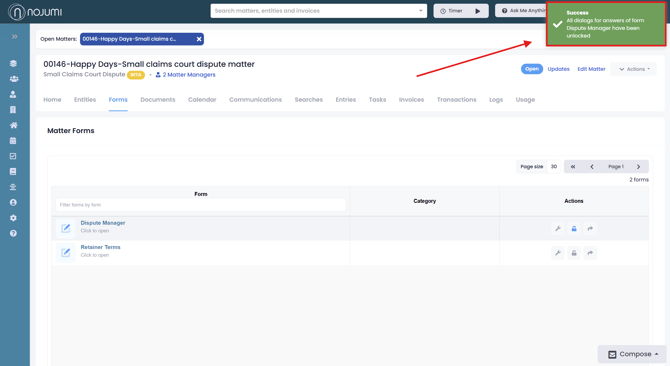Click the Page 1 indicator
This screenshot has height=366, width=670.
pos(616,167)
